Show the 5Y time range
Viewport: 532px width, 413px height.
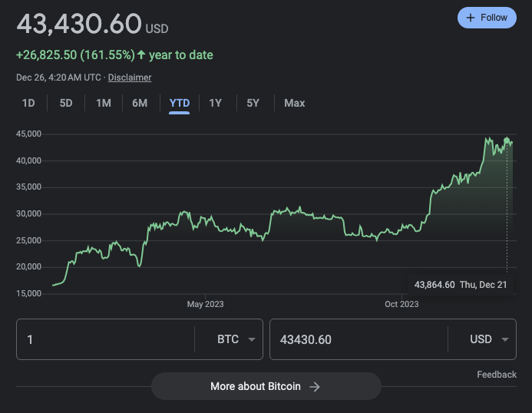253,103
